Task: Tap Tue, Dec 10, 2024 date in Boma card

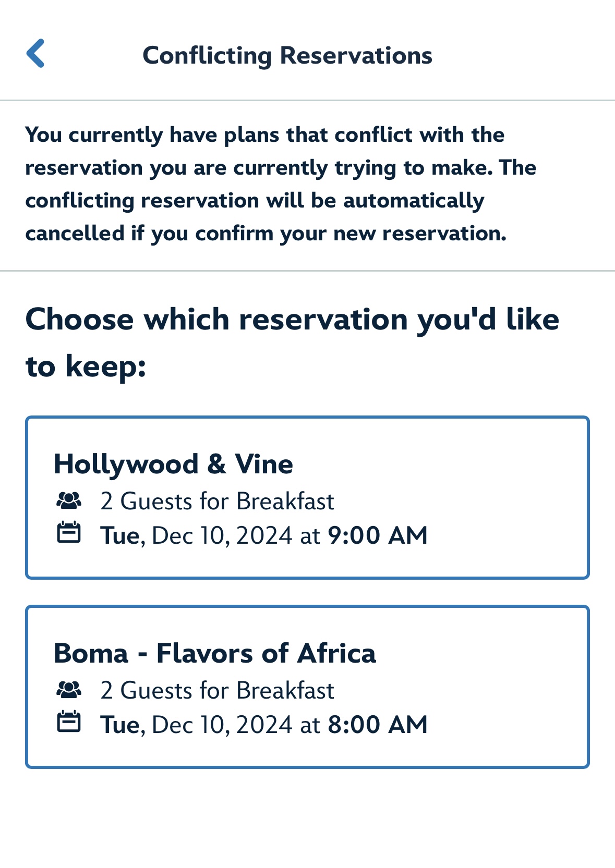Action: [x=196, y=725]
